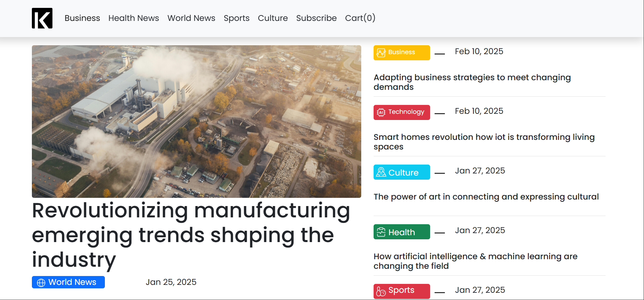This screenshot has width=644, height=300.
Task: Click the Sports menu entry
Action: [236, 18]
